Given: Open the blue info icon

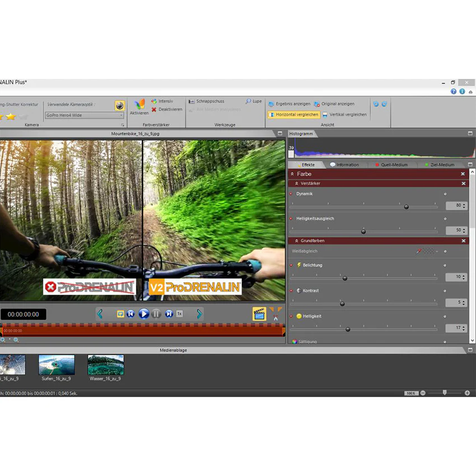Looking at the screenshot, I should (x=462, y=91).
